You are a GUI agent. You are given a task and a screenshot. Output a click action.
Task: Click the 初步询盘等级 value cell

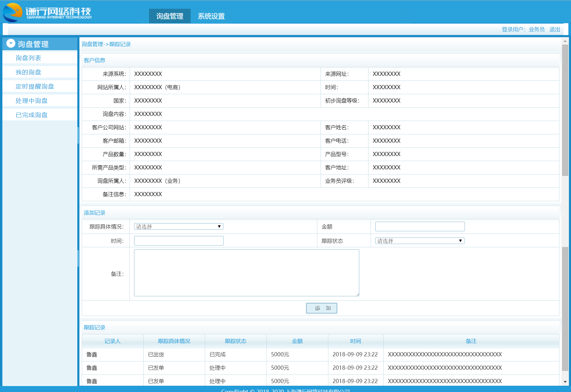pos(464,101)
